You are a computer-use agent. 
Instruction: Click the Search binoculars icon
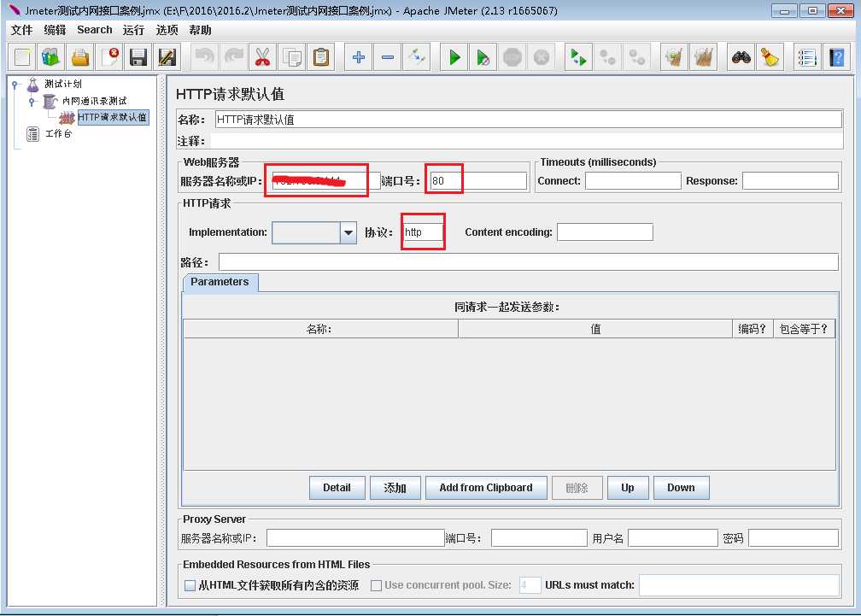741,56
